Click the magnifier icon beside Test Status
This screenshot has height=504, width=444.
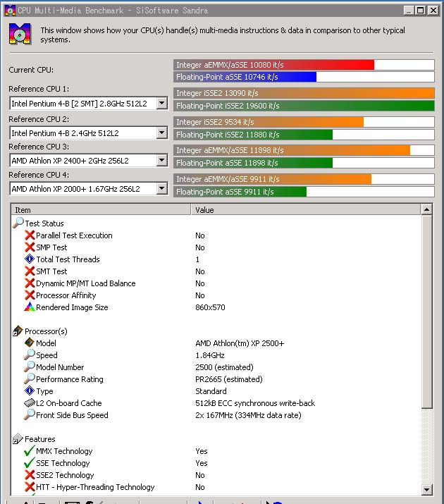pos(18,223)
